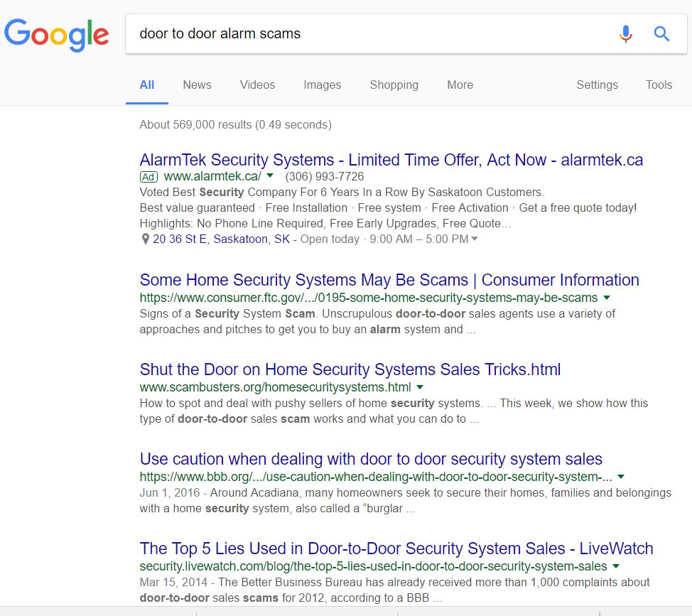This screenshot has height=616, width=692.
Task: Click the location pin icon for AlarmTek
Action: tap(145, 239)
